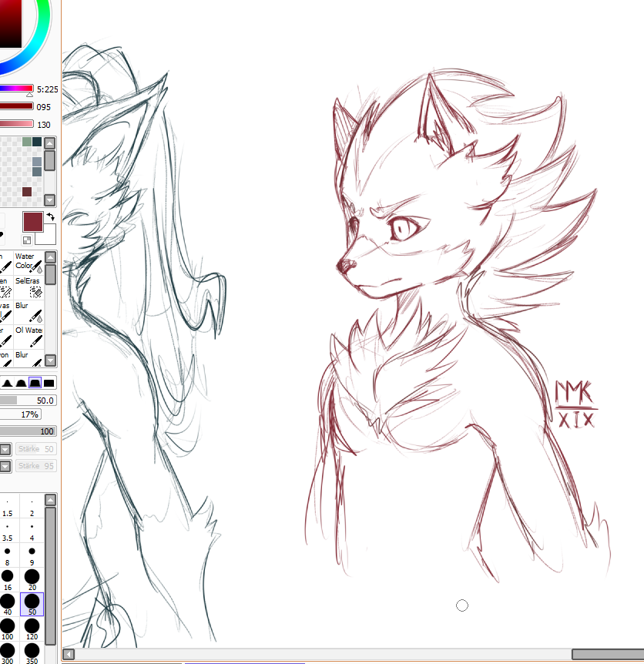This screenshot has height=664, width=644.
Task: Set the brush size slider at 50.0
Action: [x=28, y=401]
